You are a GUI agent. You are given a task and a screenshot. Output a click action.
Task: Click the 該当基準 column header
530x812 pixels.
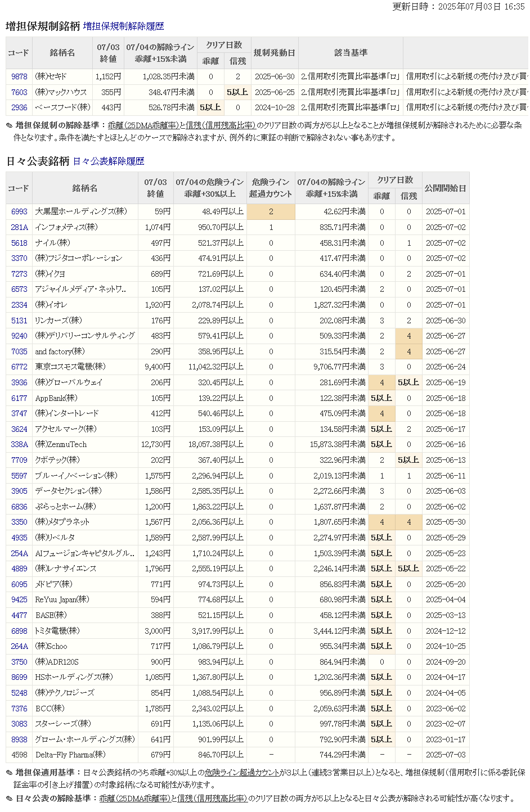tap(351, 53)
